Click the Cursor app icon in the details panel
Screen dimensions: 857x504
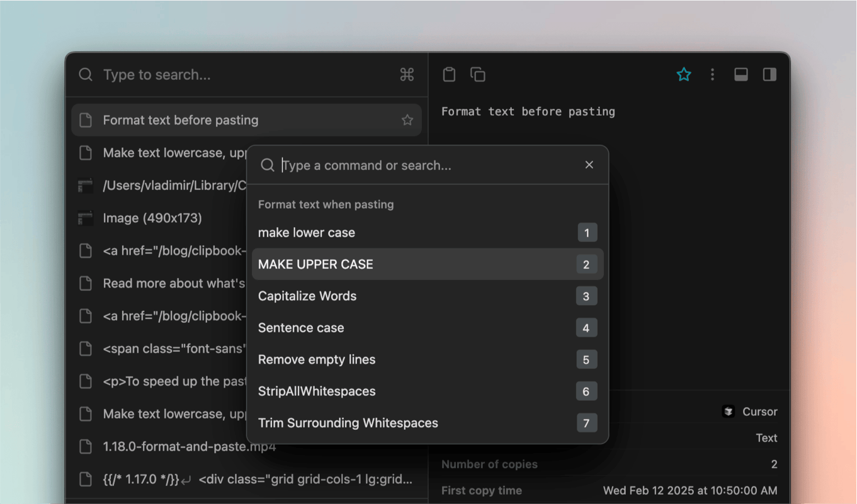point(729,411)
